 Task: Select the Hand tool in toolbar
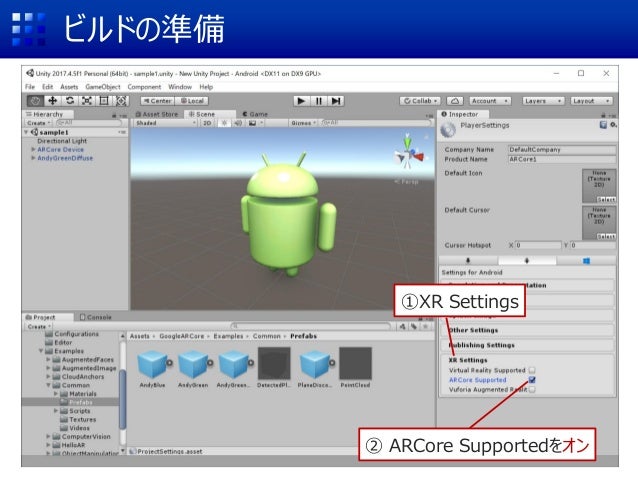pos(35,101)
